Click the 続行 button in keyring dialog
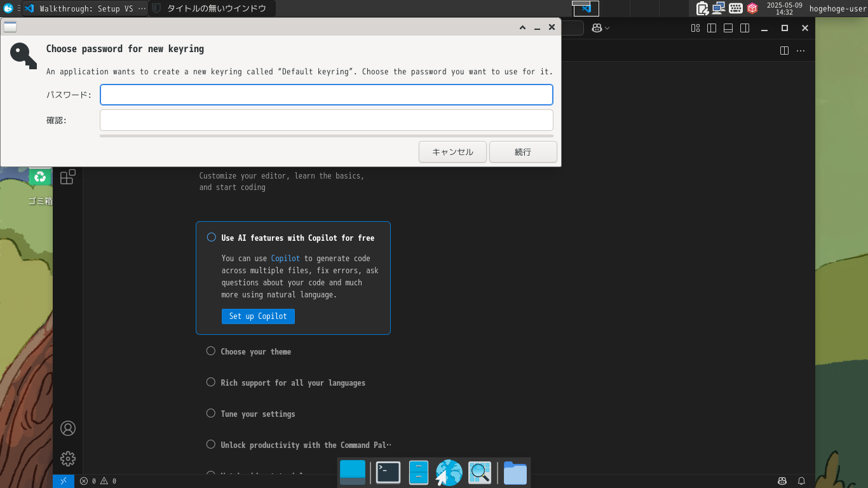The width and height of the screenshot is (868, 488). (x=523, y=152)
